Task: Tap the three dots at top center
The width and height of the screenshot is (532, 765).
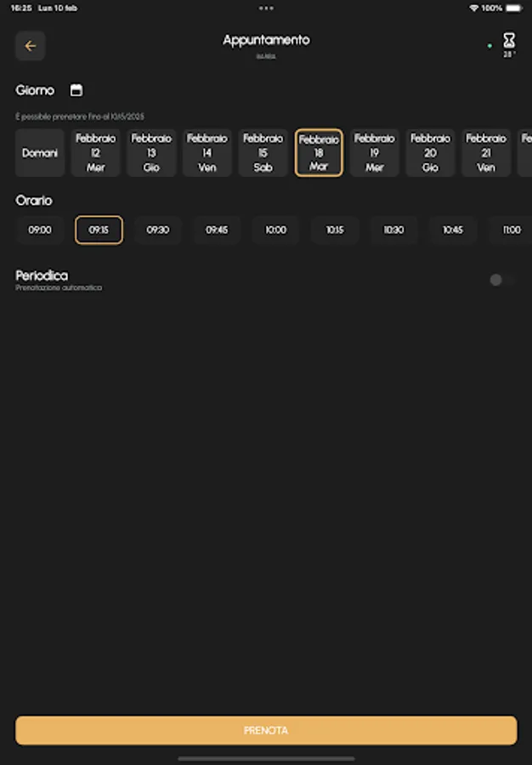Action: [266, 8]
